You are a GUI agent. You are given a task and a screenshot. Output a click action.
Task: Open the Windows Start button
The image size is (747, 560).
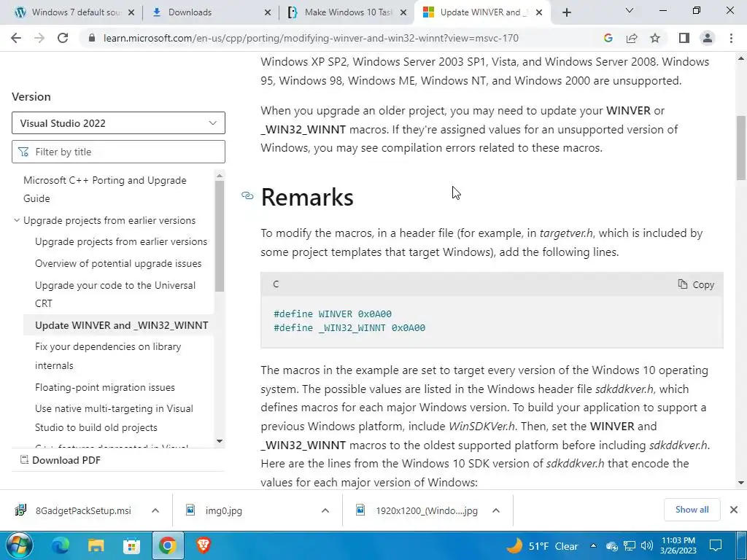[x=18, y=545]
